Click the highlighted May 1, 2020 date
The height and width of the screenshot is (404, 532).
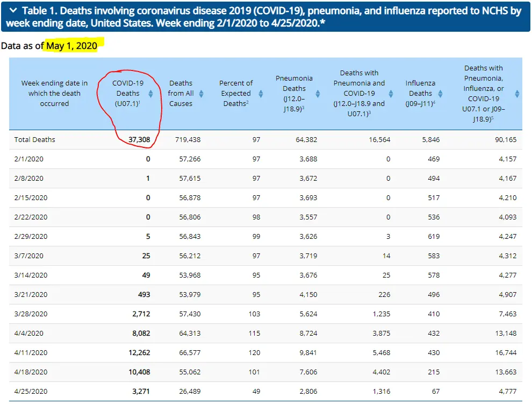[71, 46]
